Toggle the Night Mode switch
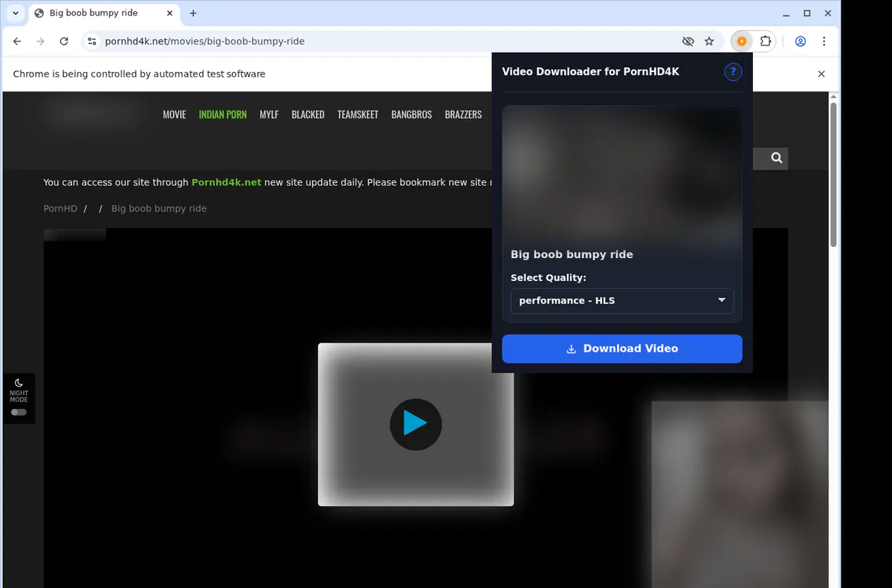Image resolution: width=892 pixels, height=588 pixels. tap(19, 412)
